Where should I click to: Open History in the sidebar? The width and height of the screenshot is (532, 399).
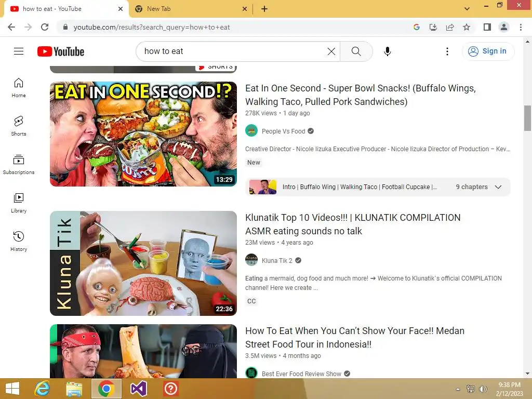click(x=19, y=242)
